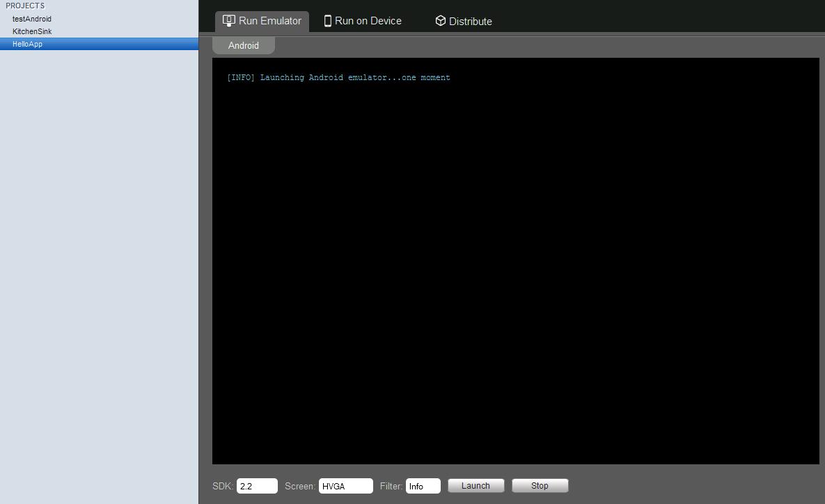Click the Filter label
This screenshot has width=825, height=504.
(x=391, y=486)
